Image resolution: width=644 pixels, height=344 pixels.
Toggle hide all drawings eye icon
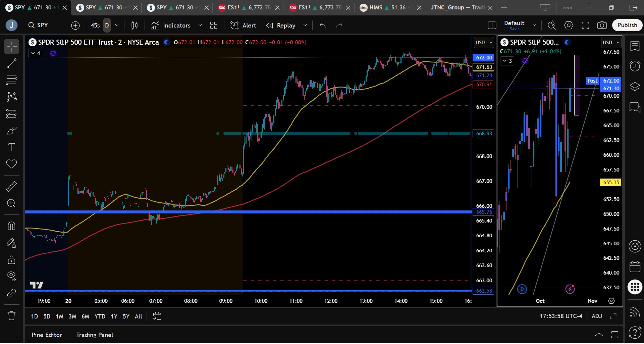(11, 276)
